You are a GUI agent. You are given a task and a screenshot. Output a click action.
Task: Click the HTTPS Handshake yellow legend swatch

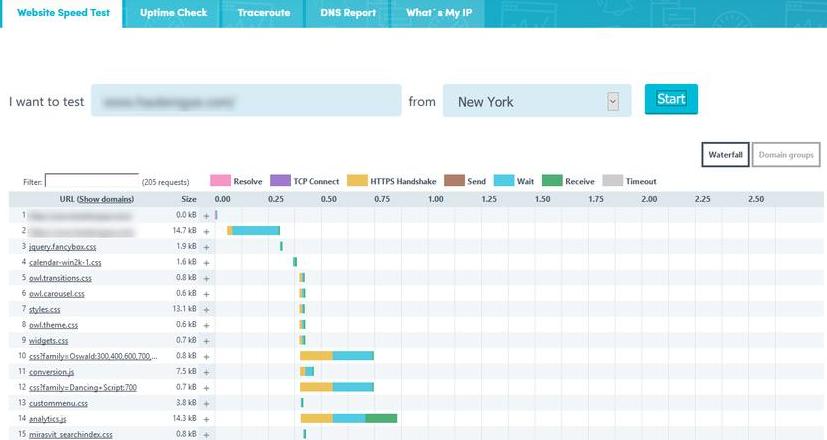pyautogui.click(x=357, y=180)
